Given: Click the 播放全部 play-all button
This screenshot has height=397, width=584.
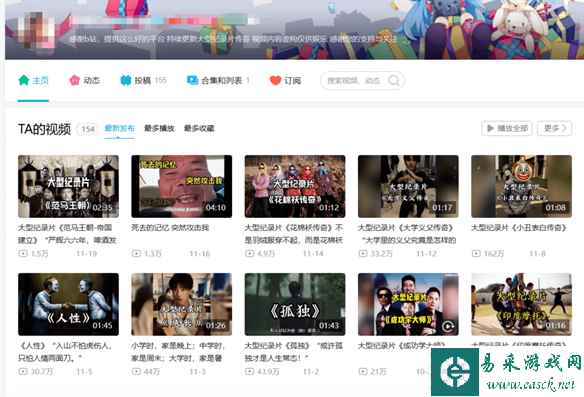Looking at the screenshot, I should coord(507,128).
